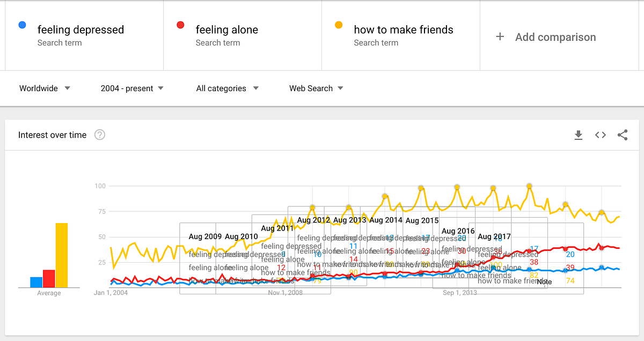This screenshot has height=341, width=644.
Task: Click the plus icon to add comparison
Action: click(500, 37)
